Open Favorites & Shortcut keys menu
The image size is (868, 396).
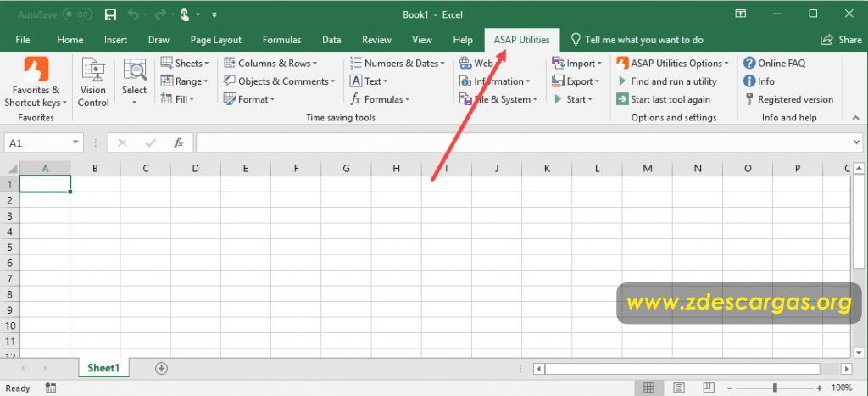click(x=36, y=82)
